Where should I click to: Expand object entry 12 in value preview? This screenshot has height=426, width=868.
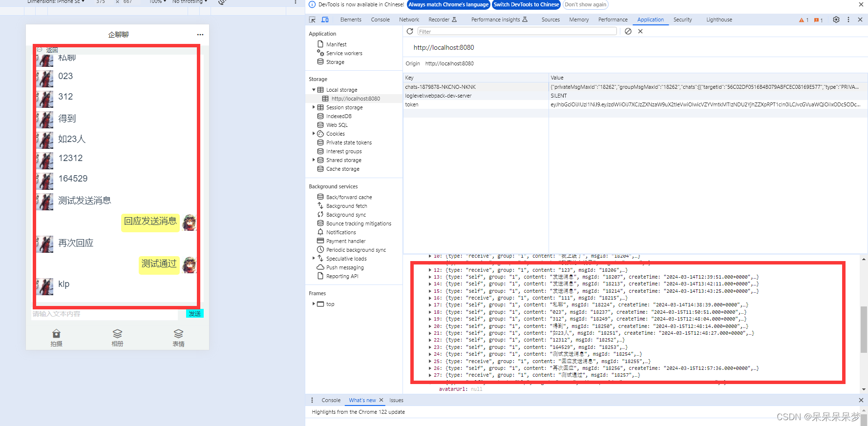[430, 270]
